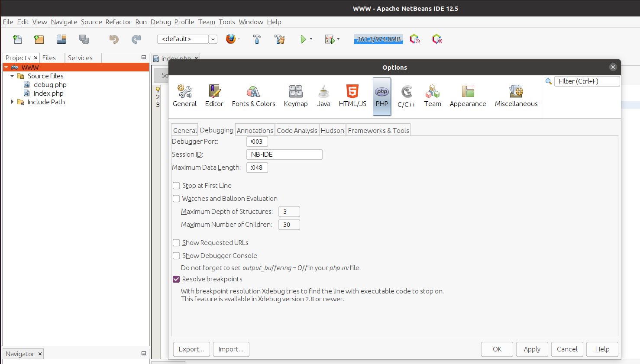Close the Projects tab with x

[x=36, y=58]
